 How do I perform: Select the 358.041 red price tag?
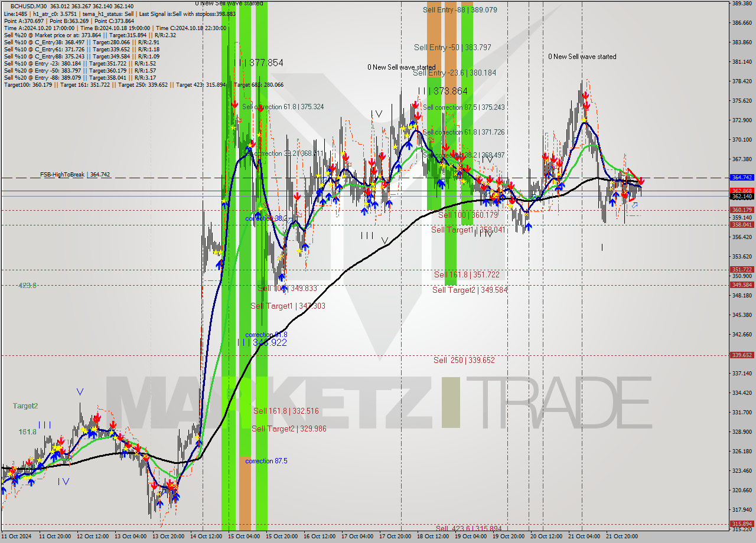click(x=742, y=225)
